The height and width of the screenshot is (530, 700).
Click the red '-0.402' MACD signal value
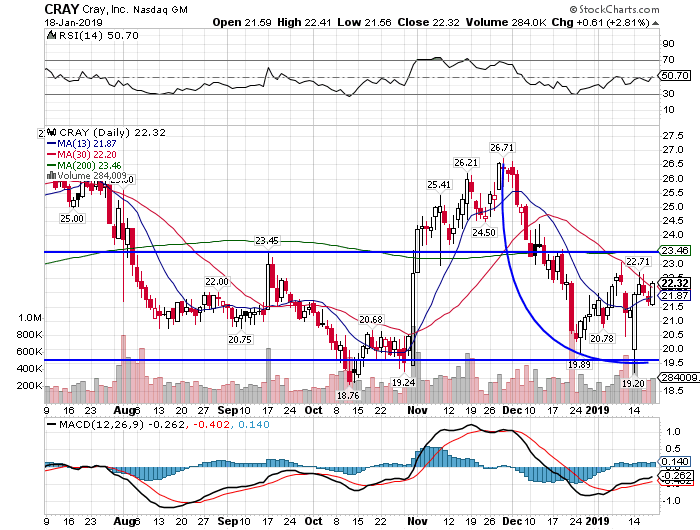tap(211, 424)
